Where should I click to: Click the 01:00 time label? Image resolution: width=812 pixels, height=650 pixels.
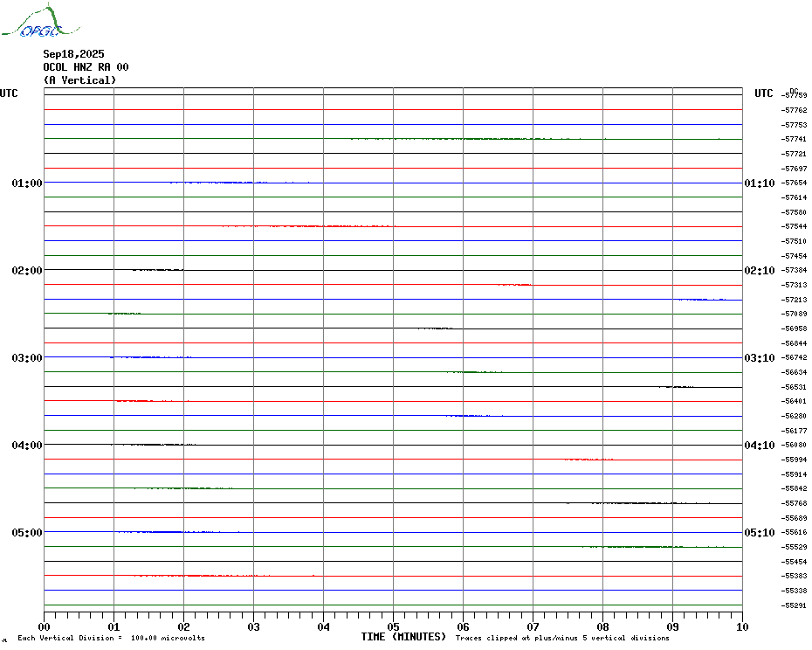point(27,183)
